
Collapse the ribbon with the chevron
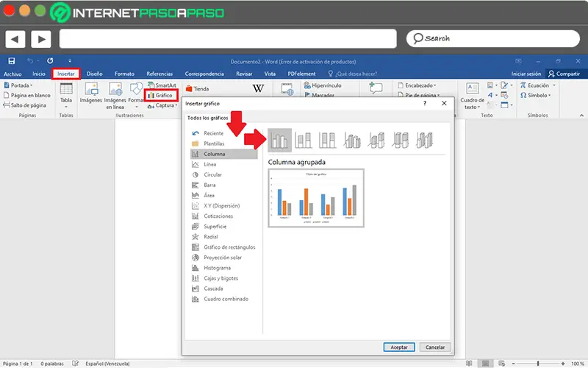[581, 116]
